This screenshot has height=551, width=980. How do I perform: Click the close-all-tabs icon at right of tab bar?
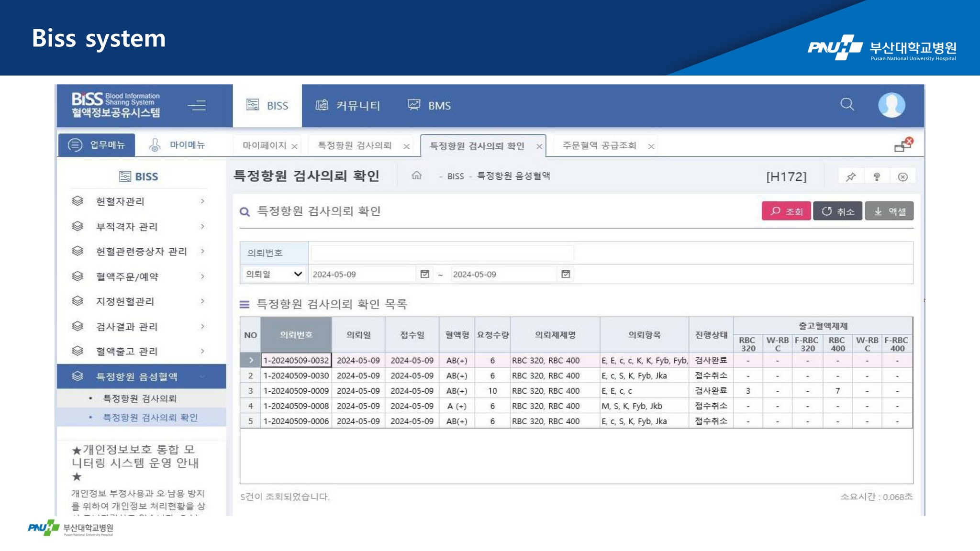(903, 144)
